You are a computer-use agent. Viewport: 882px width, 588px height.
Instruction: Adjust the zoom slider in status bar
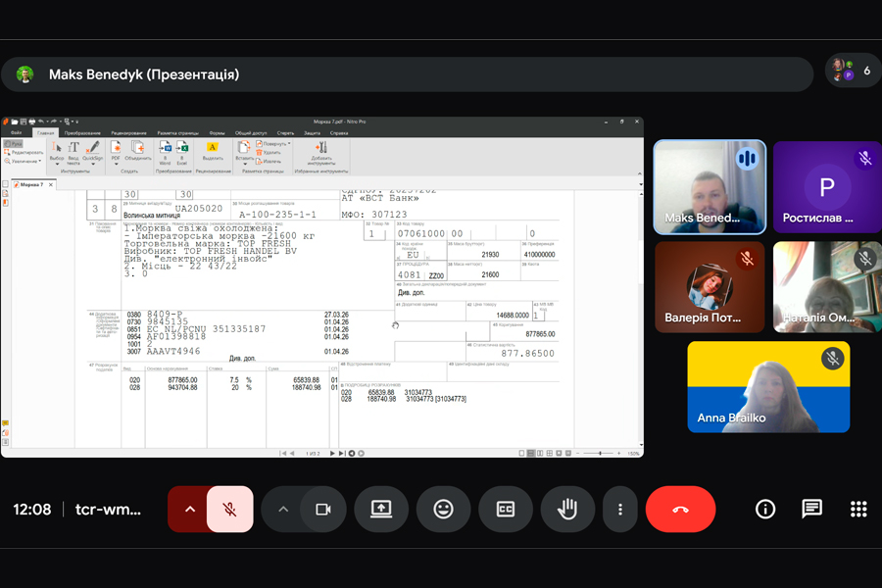point(599,453)
